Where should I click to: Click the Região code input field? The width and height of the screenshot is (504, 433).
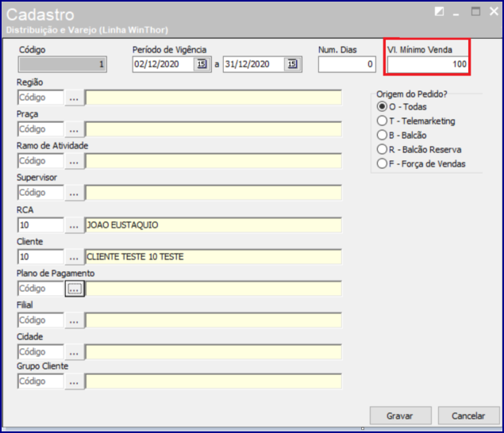click(40, 98)
